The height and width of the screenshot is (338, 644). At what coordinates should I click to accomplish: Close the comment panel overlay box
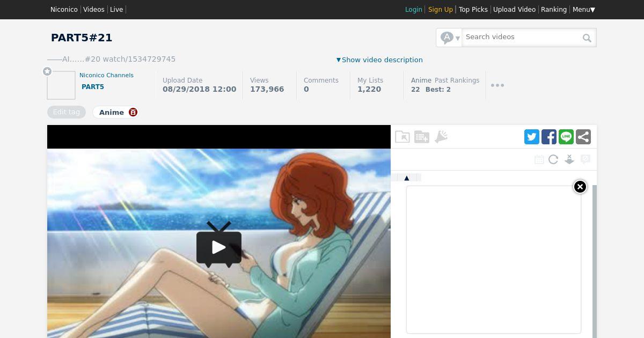click(580, 187)
